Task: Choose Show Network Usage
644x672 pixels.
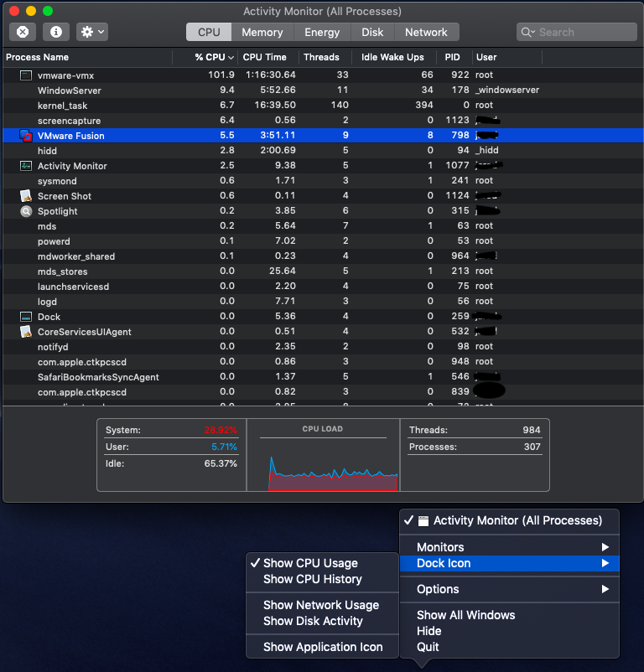Action: (323, 605)
